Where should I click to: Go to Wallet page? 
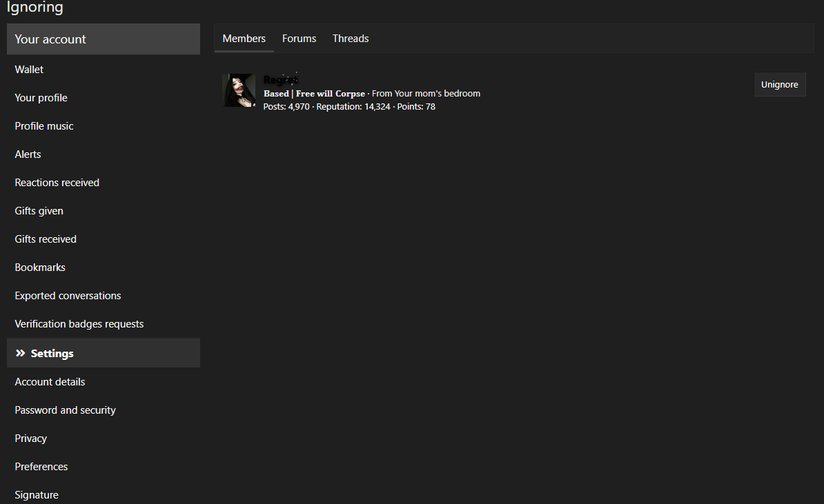(x=104, y=70)
